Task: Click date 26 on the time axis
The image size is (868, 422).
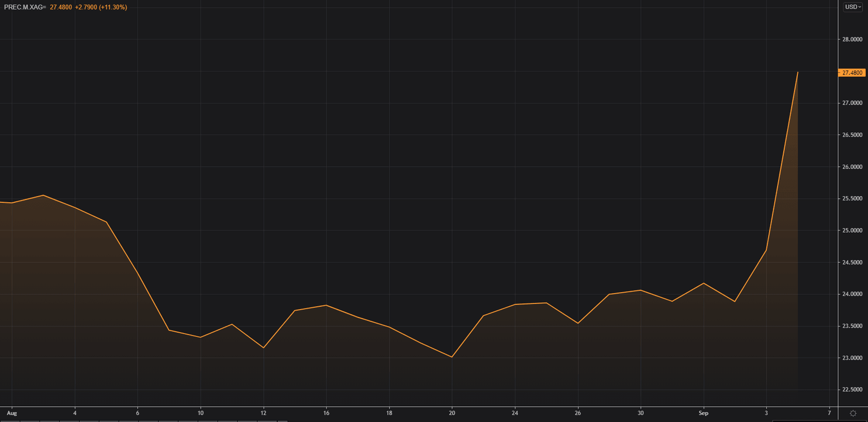Action: pyautogui.click(x=578, y=413)
